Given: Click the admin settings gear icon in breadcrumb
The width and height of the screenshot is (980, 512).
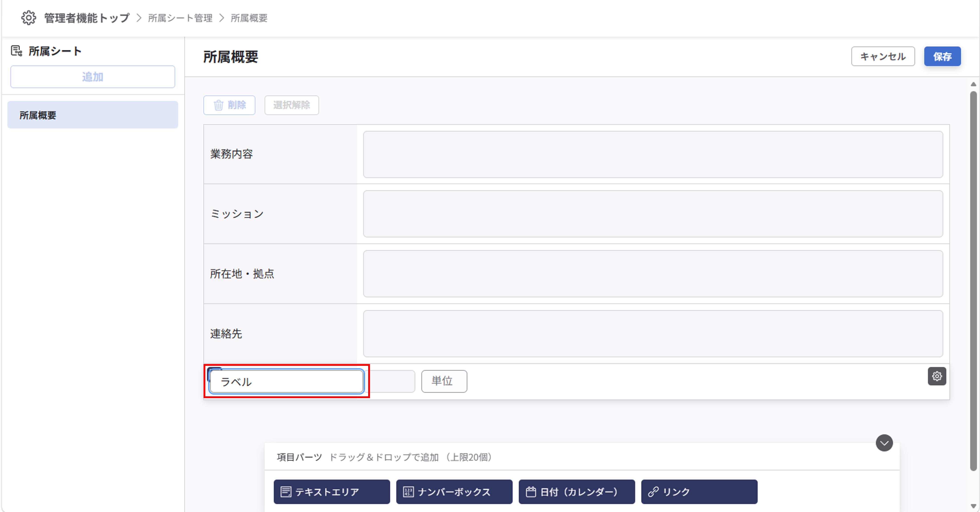Looking at the screenshot, I should pyautogui.click(x=29, y=18).
